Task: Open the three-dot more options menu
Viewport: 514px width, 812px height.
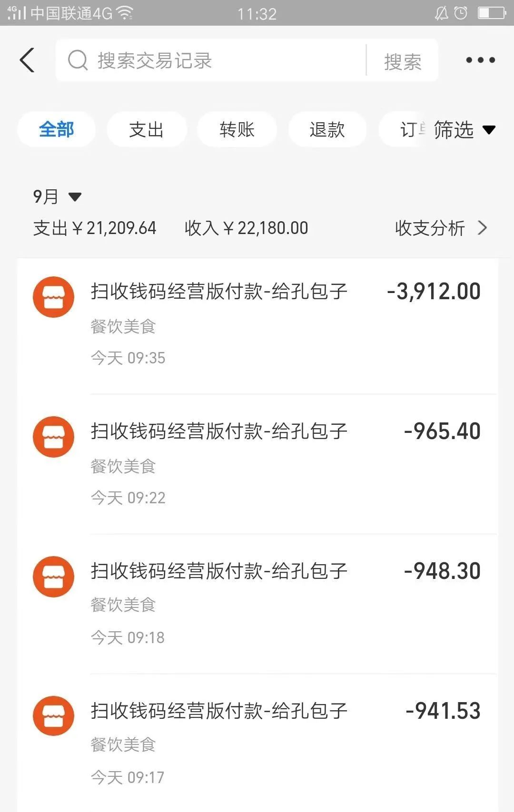Action: pyautogui.click(x=480, y=60)
